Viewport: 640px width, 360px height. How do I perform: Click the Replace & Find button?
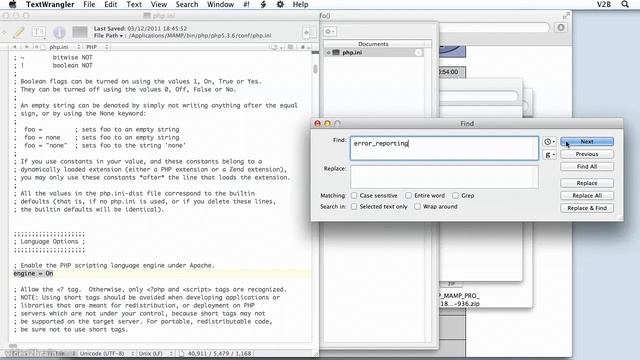(x=587, y=208)
